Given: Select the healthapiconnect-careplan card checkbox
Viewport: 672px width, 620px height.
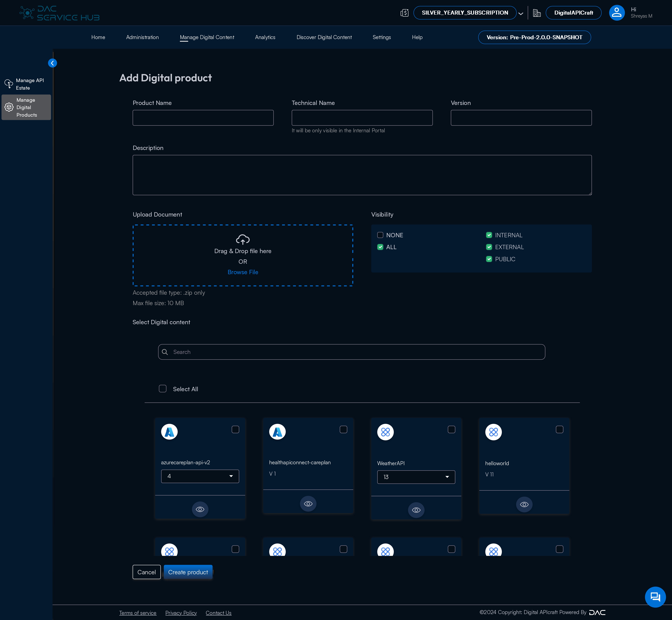Looking at the screenshot, I should point(344,429).
